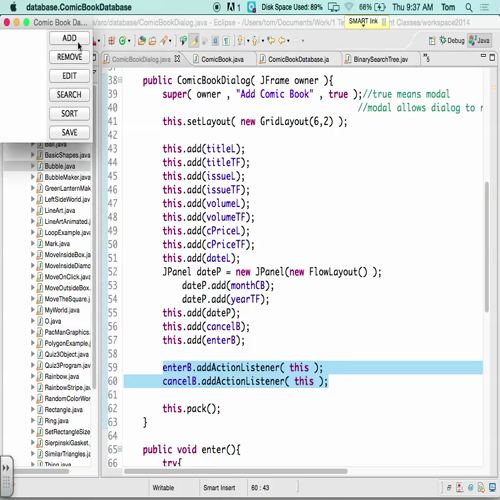This screenshot has width=500, height=500.
Task: Switch to the Java perspective
Action: click(x=479, y=41)
